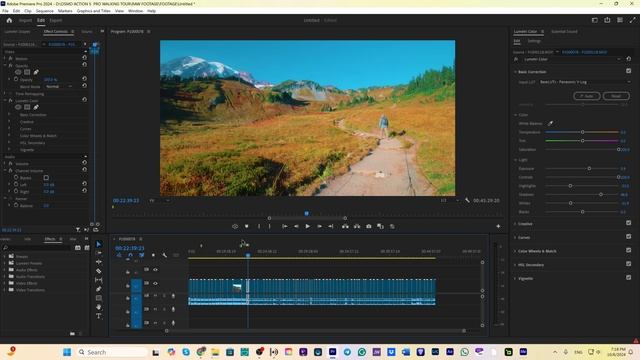Switch to Essential Sound tab
The width and height of the screenshot is (640, 360).
click(564, 31)
